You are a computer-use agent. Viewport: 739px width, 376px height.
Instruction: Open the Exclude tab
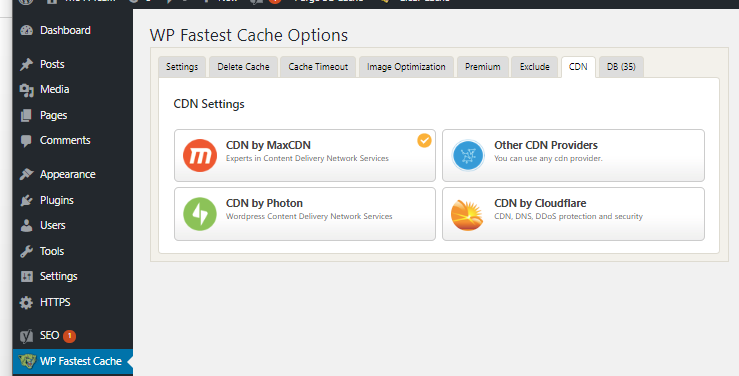(x=534, y=67)
